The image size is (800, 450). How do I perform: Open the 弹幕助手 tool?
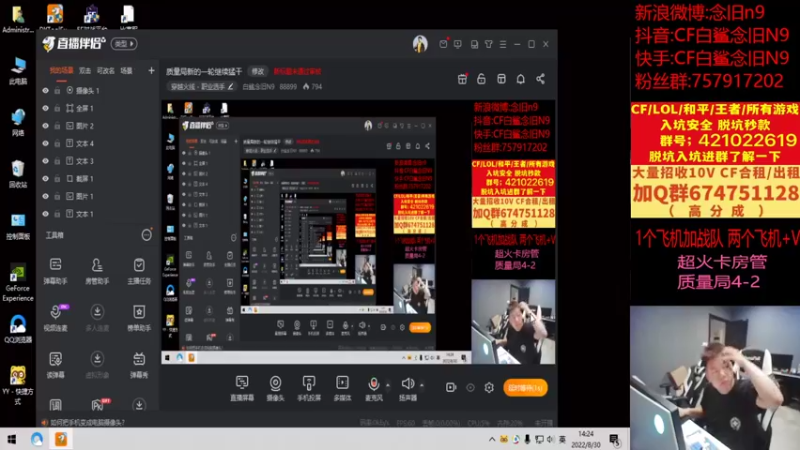tap(55, 270)
